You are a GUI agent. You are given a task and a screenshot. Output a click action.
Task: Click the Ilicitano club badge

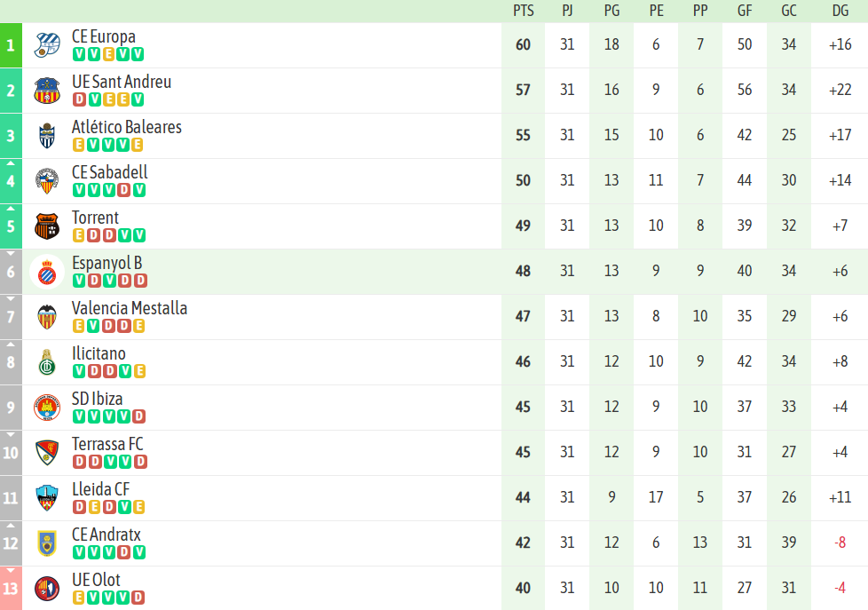(x=47, y=362)
